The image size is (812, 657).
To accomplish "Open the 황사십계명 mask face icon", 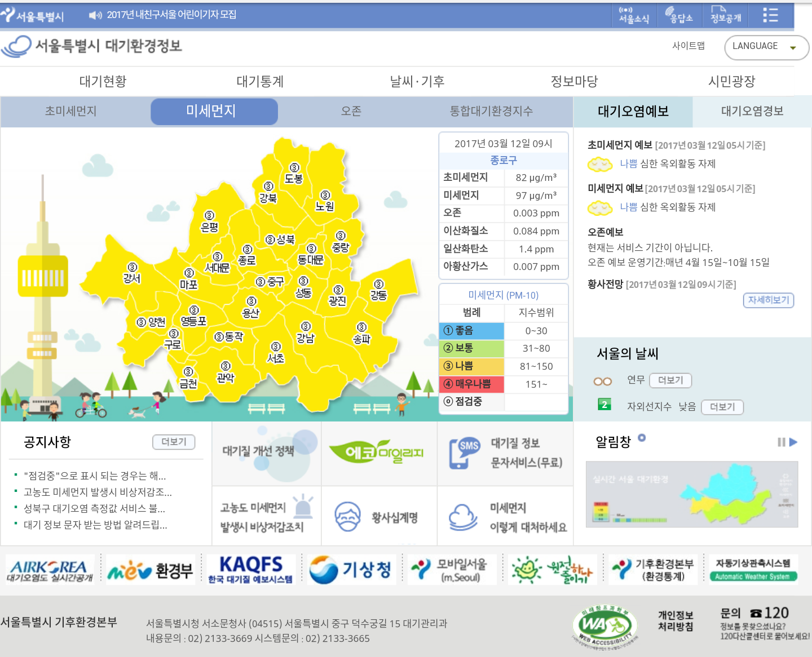I will pos(347,517).
